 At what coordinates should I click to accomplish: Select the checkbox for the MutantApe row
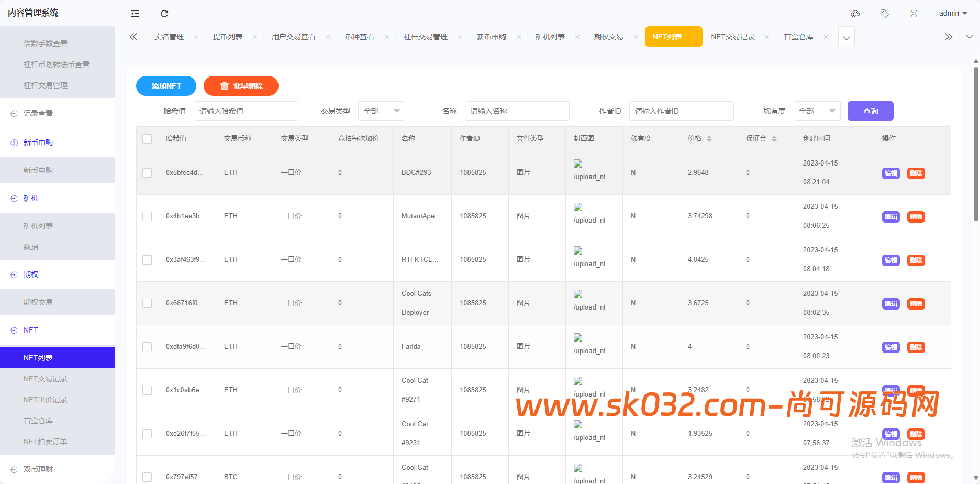tap(147, 216)
